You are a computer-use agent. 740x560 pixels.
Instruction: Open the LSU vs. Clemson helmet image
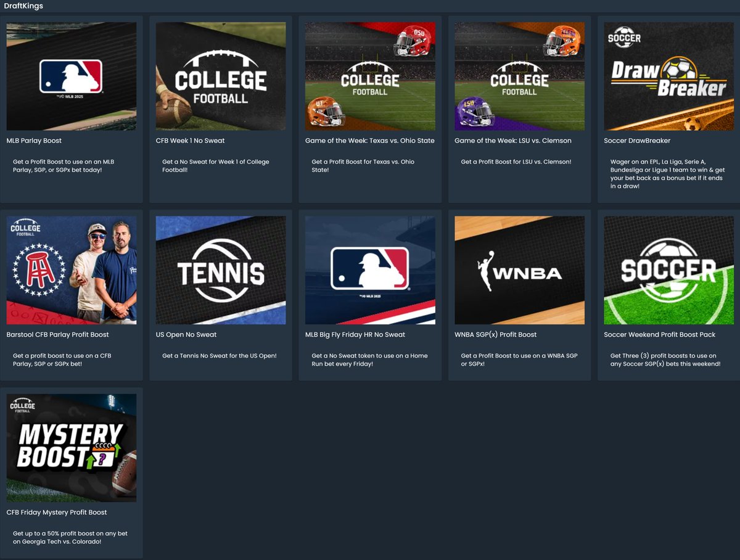tap(519, 76)
